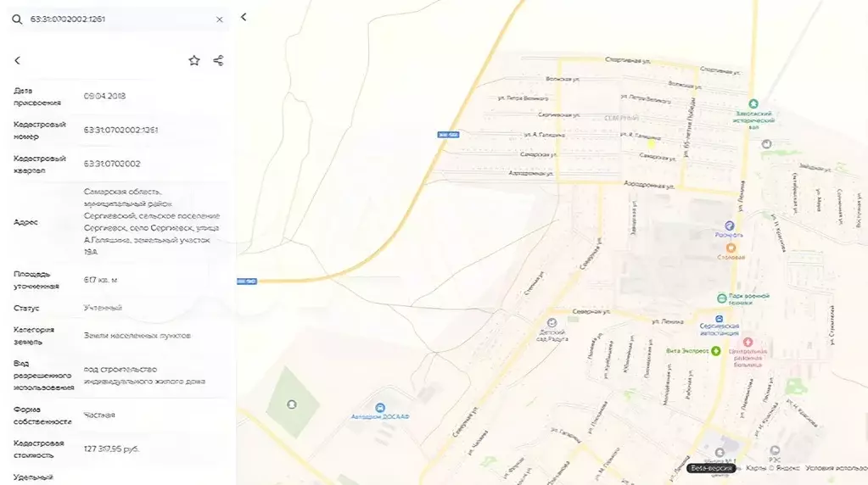868x485 pixels.
Task: Open the Столовая cafe marker
Action: click(x=731, y=248)
